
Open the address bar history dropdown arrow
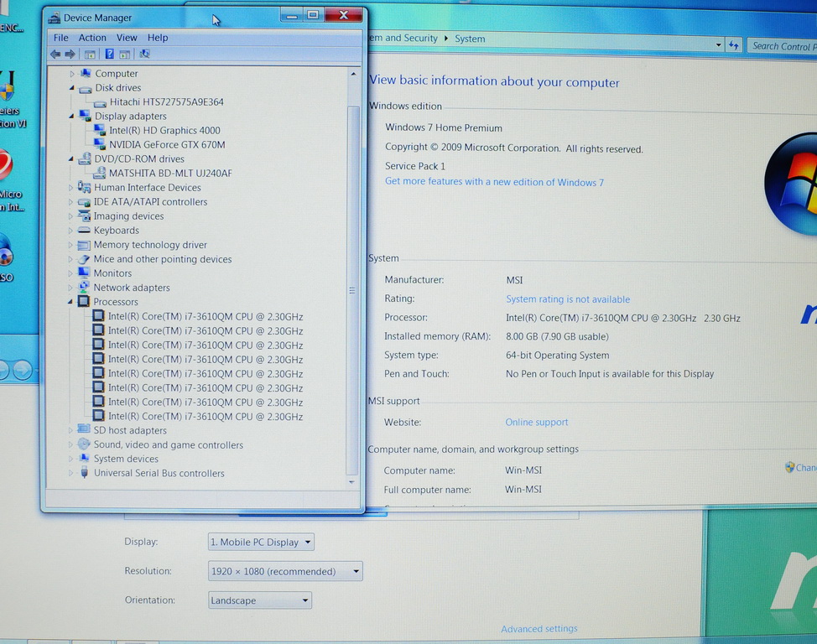coord(719,44)
